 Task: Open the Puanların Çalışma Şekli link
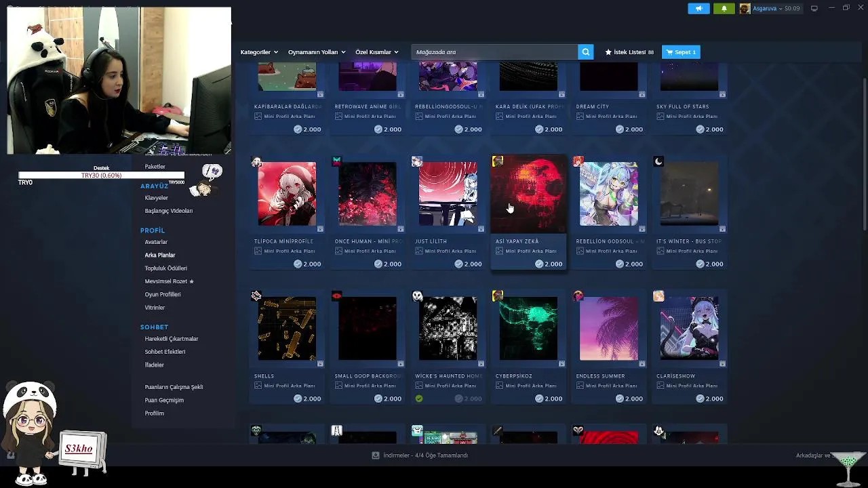coord(174,387)
